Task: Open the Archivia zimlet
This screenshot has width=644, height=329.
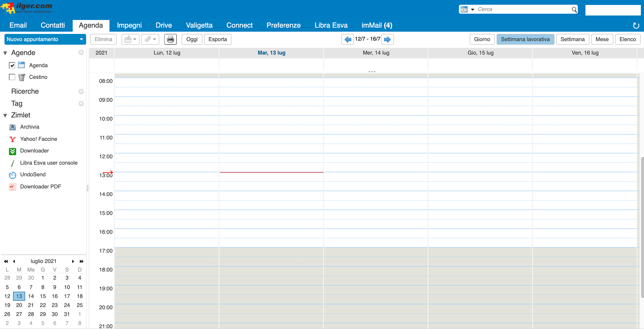Action: pos(30,127)
